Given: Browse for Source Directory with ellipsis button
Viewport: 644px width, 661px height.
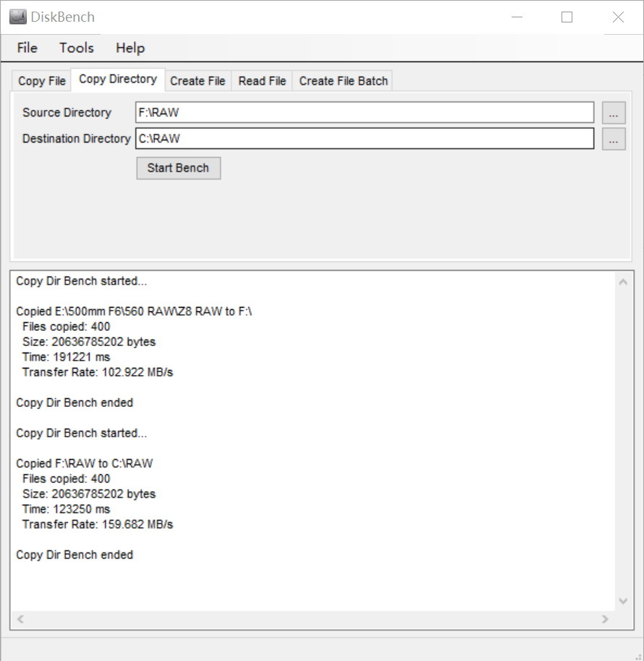Looking at the screenshot, I should click(614, 113).
